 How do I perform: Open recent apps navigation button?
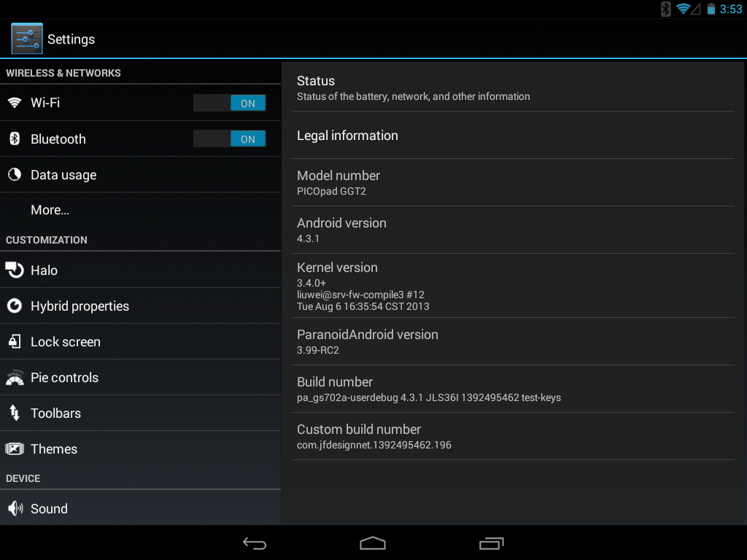pos(491,542)
